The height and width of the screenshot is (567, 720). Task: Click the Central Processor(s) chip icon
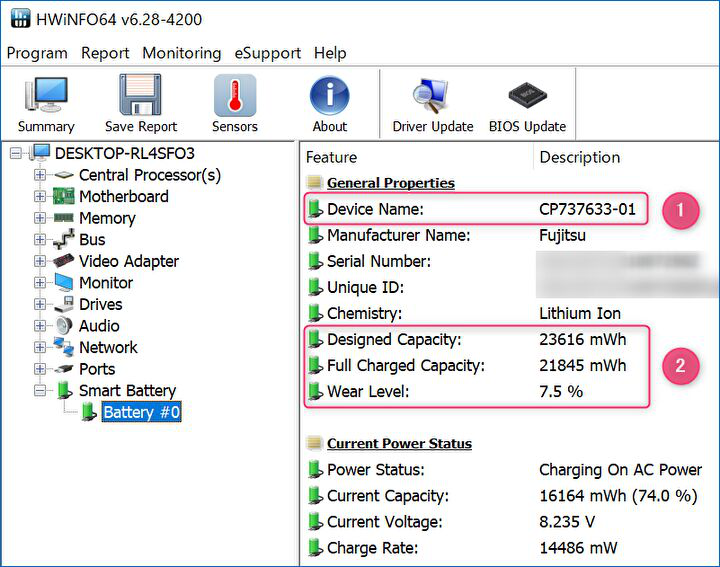click(x=64, y=175)
